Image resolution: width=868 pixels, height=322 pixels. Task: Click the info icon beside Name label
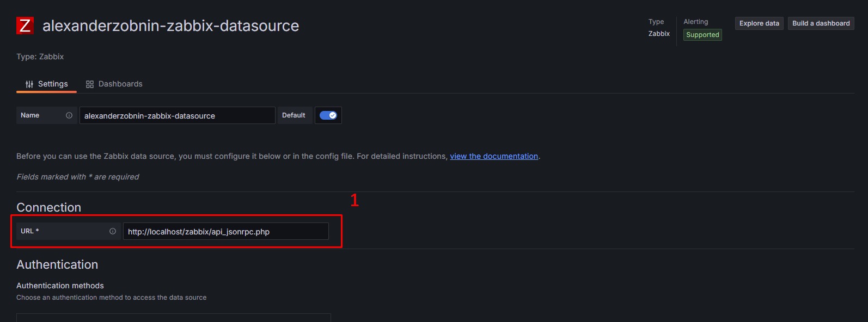(69, 115)
